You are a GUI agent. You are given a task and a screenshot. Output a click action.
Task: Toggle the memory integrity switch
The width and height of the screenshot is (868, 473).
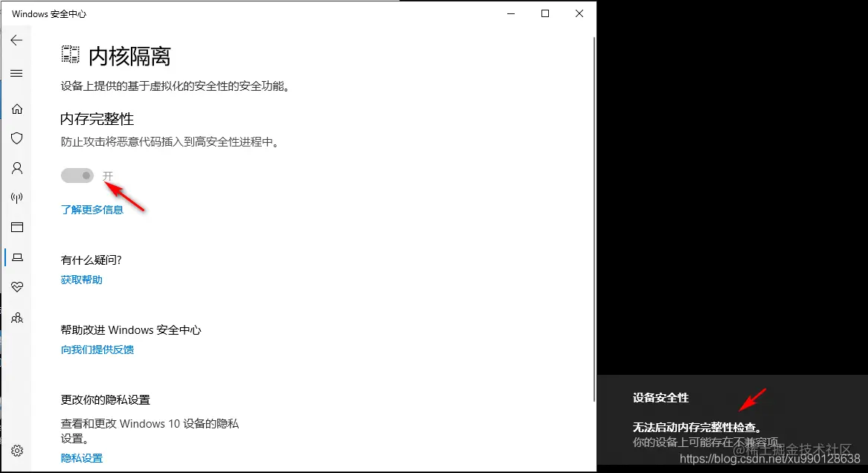[x=77, y=176]
